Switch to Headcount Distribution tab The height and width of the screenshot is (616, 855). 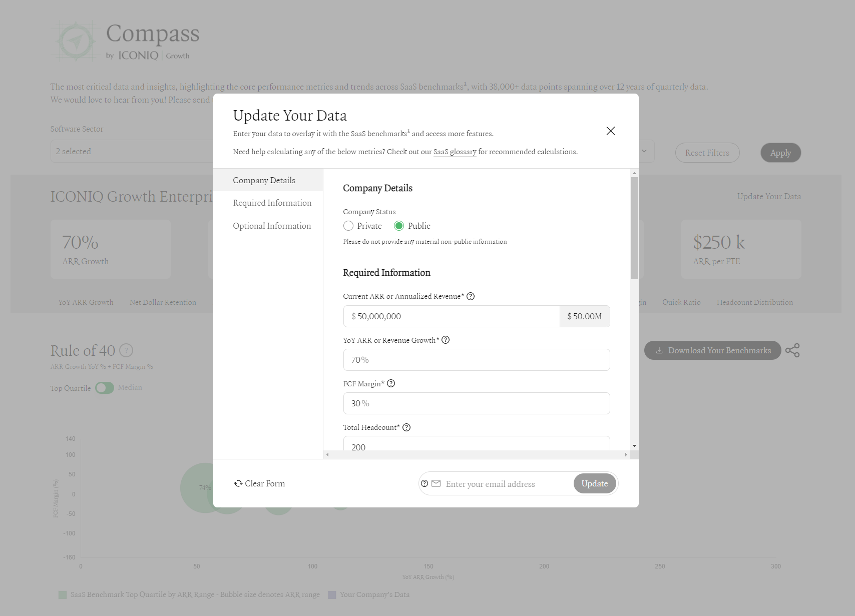[x=755, y=302]
